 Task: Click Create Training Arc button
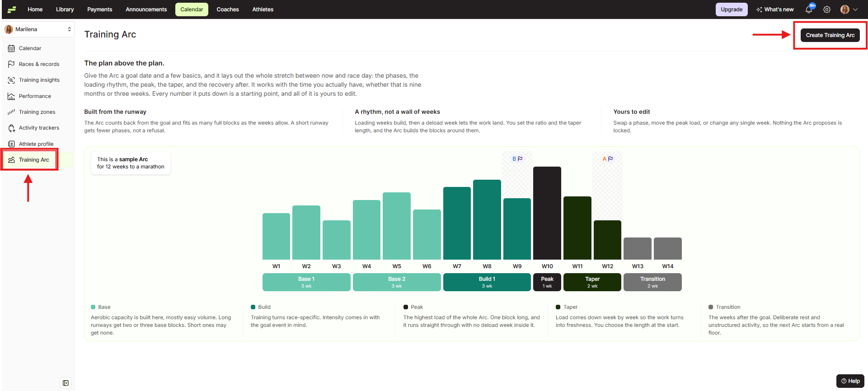pyautogui.click(x=830, y=35)
